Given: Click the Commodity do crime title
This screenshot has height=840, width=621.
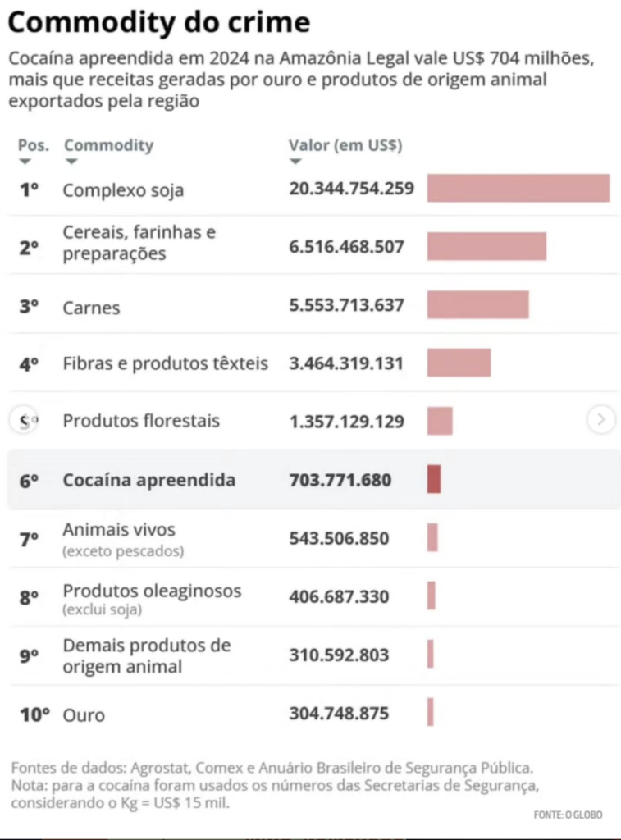Looking at the screenshot, I should (x=159, y=22).
